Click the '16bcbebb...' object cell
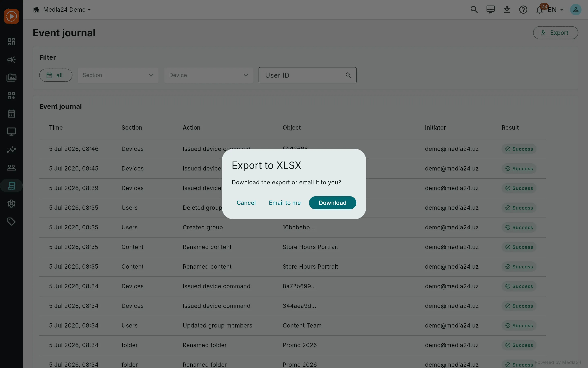The width and height of the screenshot is (588, 368). (x=299, y=227)
